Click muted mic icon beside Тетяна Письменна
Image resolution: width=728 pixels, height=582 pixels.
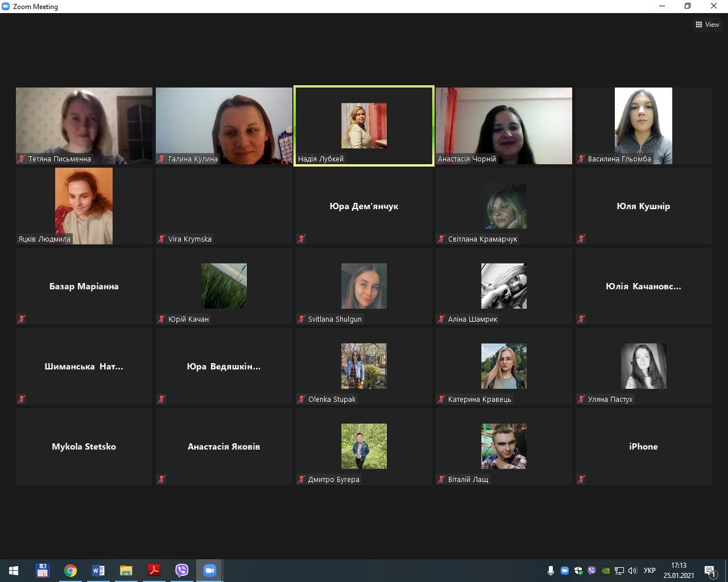pyautogui.click(x=22, y=159)
